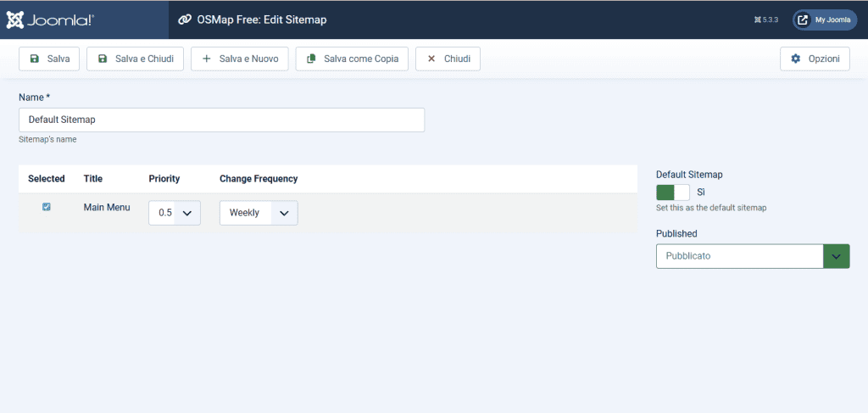868x413 pixels.
Task: Click the OSMap link chain icon
Action: point(184,20)
